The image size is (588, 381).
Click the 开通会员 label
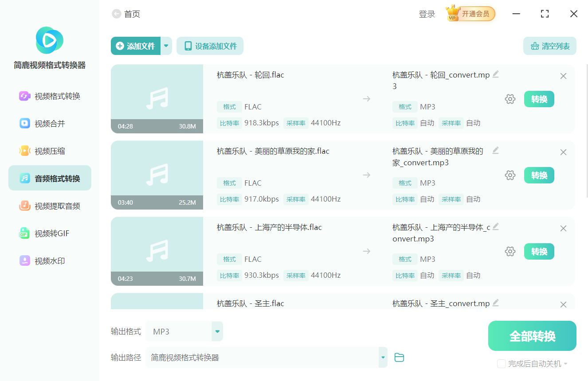point(475,14)
